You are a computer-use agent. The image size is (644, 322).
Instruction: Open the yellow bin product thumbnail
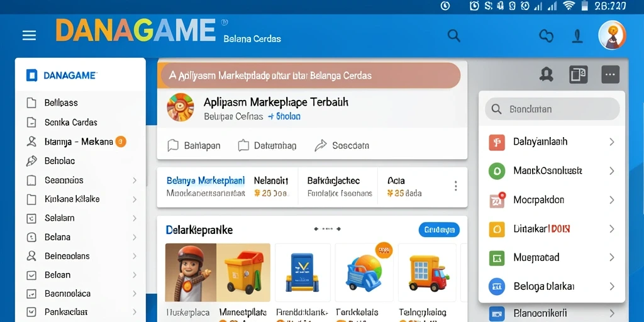pos(243,273)
